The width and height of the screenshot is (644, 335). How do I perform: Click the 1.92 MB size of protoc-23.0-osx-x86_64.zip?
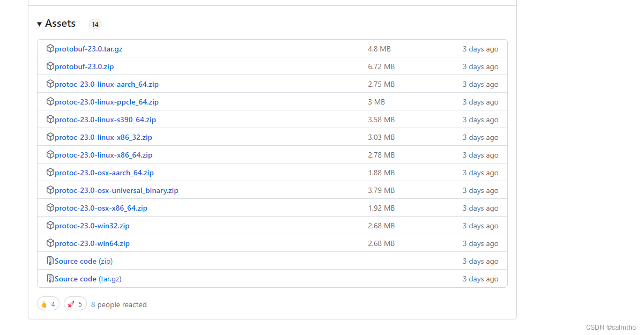[381, 208]
